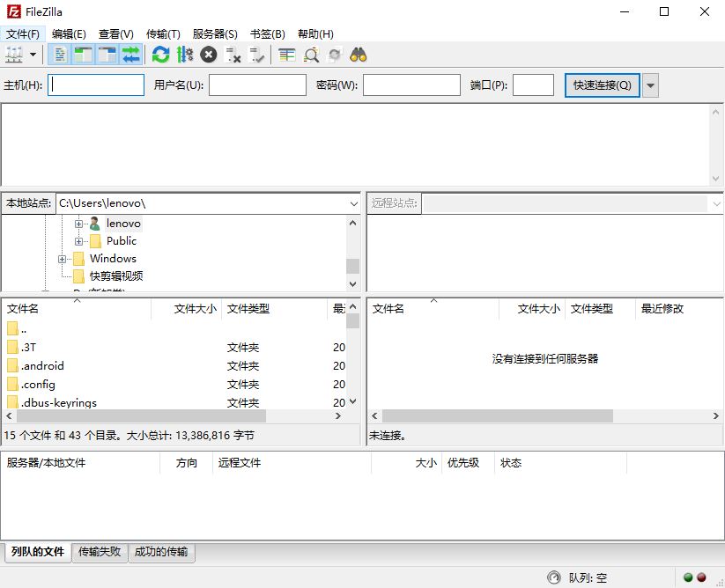The image size is (725, 588).
Task: Toggle synchronized browsing icon
Action: point(335,55)
